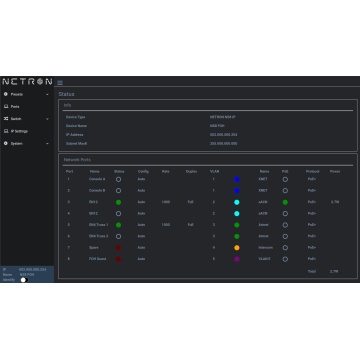Screen dimensions: 360x360
Task: Click the cyan VLAN color dot on port 3
Action: coord(237,202)
